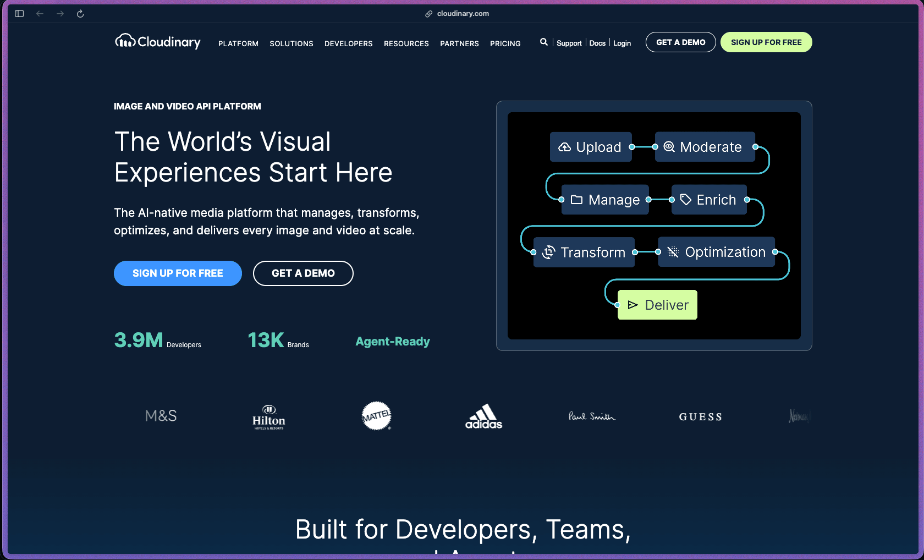Open the PARTNERS menu
924x560 pixels.
[x=459, y=43]
